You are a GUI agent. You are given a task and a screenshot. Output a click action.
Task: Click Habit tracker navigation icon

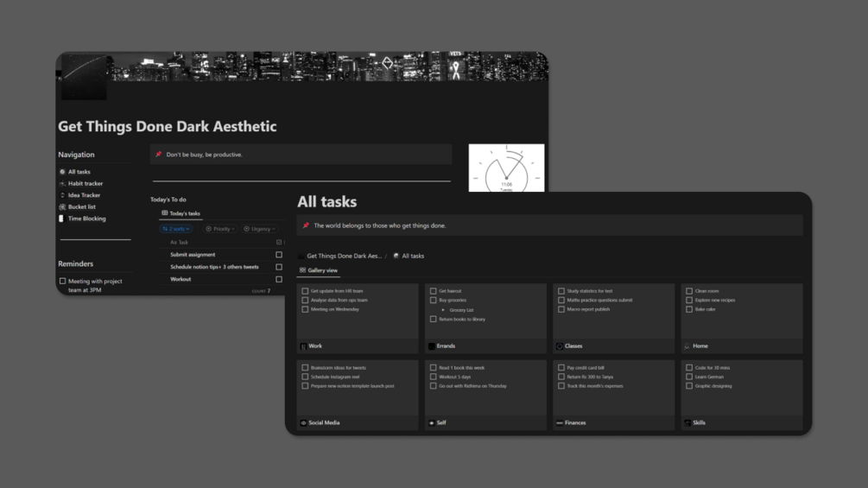click(62, 184)
